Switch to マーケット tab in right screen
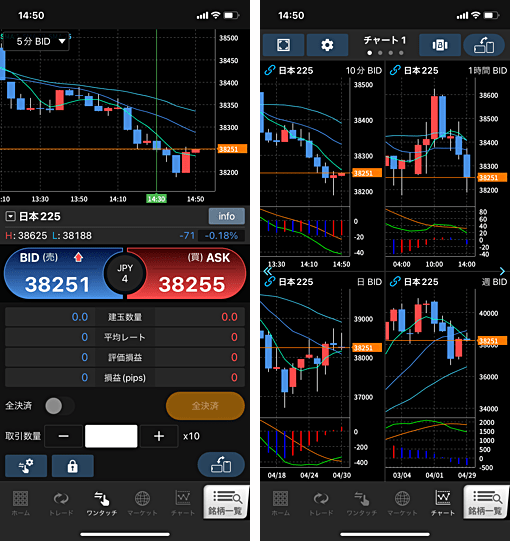The width and height of the screenshot is (510, 541). [402, 503]
